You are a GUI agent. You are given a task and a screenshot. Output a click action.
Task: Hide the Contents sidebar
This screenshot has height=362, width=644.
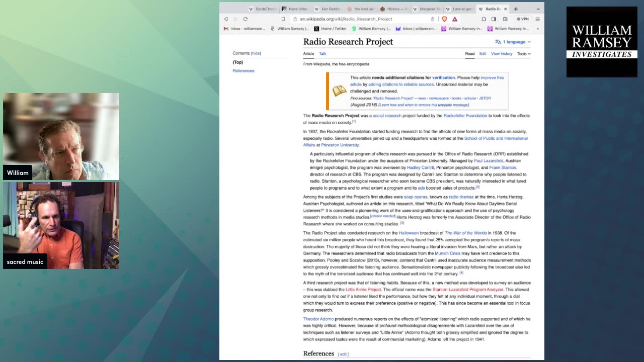pyautogui.click(x=256, y=53)
